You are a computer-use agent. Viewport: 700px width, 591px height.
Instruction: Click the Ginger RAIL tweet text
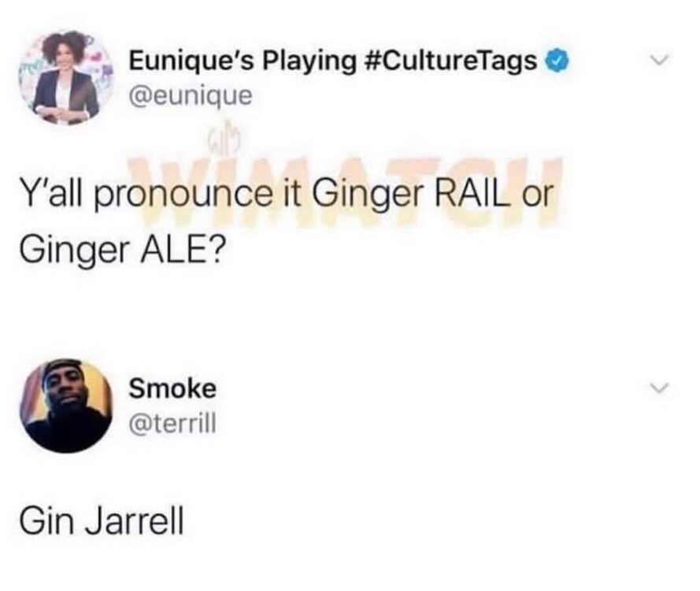click(x=286, y=221)
